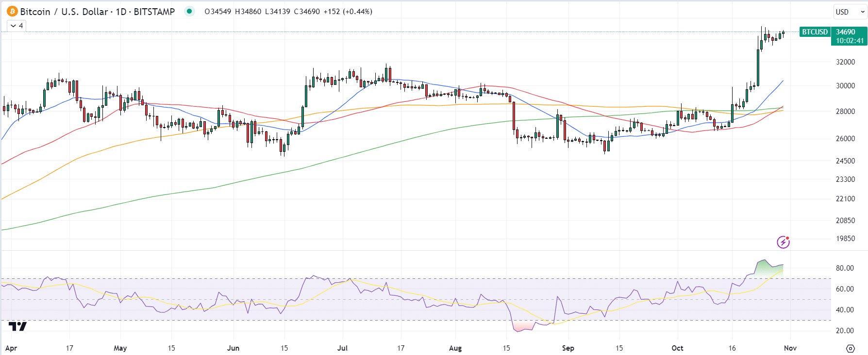Click the 23300 price axis label
The height and width of the screenshot is (355, 868).
point(845,179)
